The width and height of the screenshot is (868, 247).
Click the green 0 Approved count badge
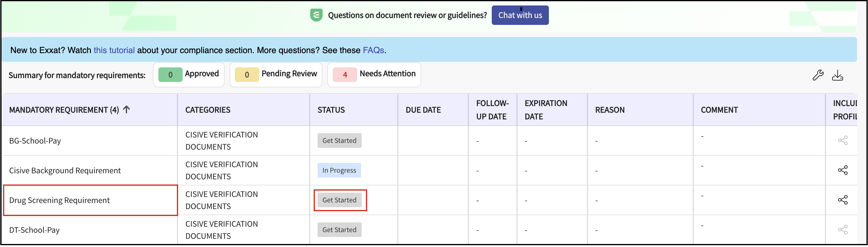pyautogui.click(x=170, y=75)
